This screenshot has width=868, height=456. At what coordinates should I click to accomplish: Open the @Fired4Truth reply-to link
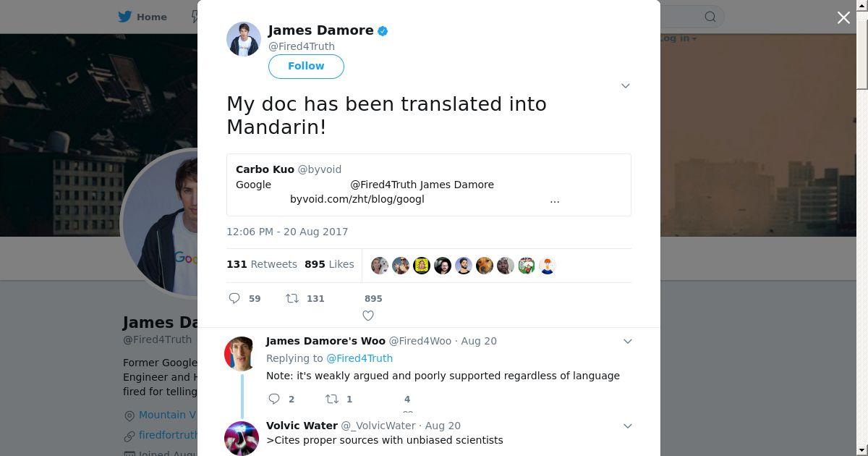[359, 358]
